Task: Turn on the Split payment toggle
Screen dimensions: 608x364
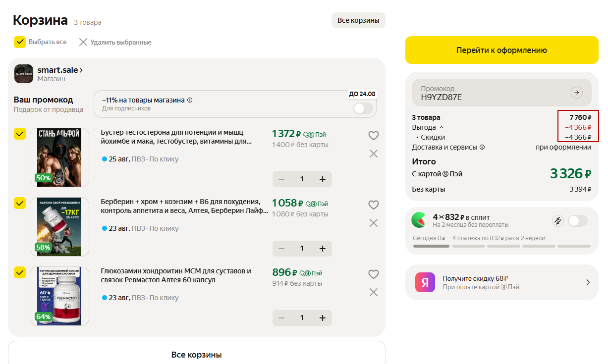Action: coord(577,221)
